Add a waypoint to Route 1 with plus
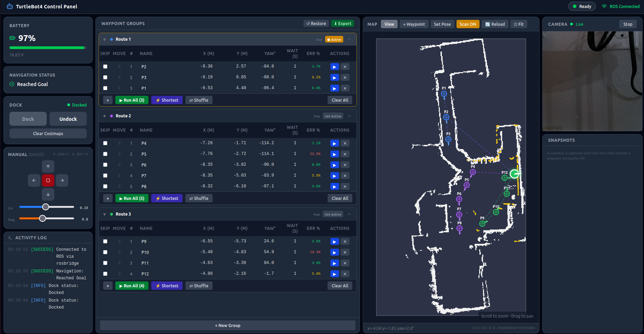This screenshot has width=644, height=334. coord(108,100)
